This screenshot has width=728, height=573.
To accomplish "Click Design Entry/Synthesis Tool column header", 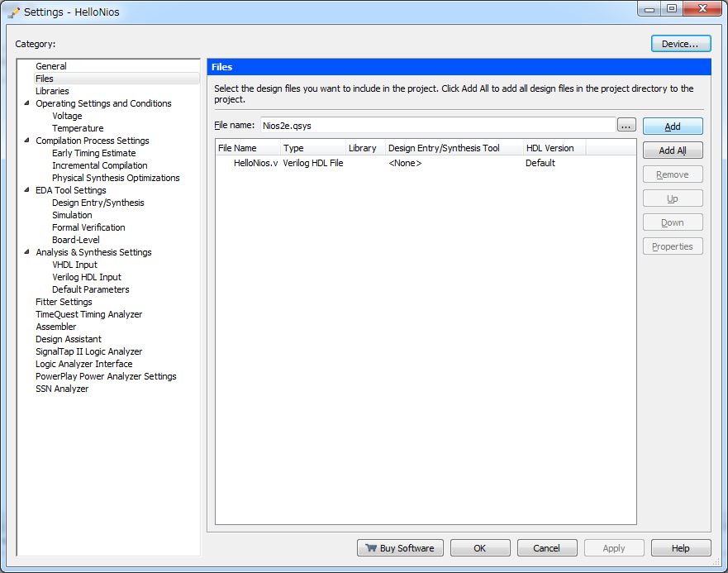I will pos(454,148).
